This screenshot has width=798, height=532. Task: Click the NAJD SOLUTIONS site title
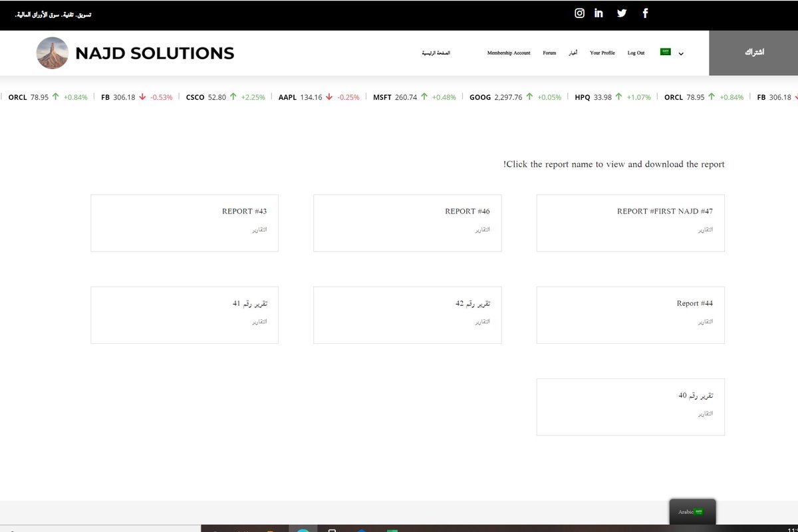(155, 53)
